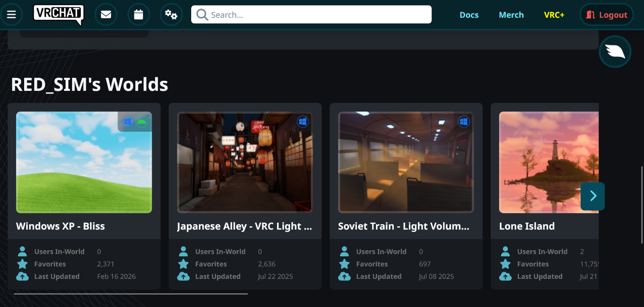Image resolution: width=644 pixels, height=307 pixels.
Task: Click the worlds carousel horizontal scrollbar
Action: pos(131,294)
